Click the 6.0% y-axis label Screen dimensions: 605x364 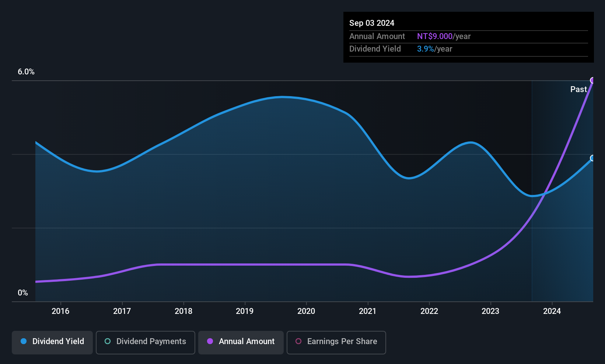26,72
